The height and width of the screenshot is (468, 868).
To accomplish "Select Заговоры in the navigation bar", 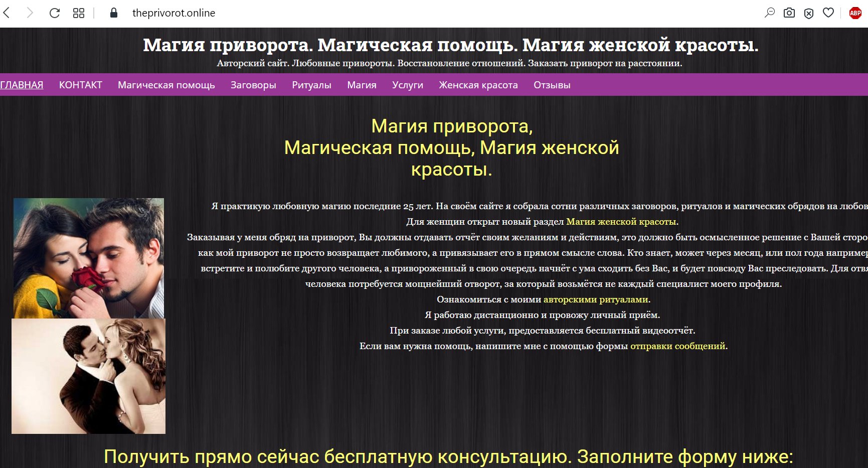I will (253, 85).
